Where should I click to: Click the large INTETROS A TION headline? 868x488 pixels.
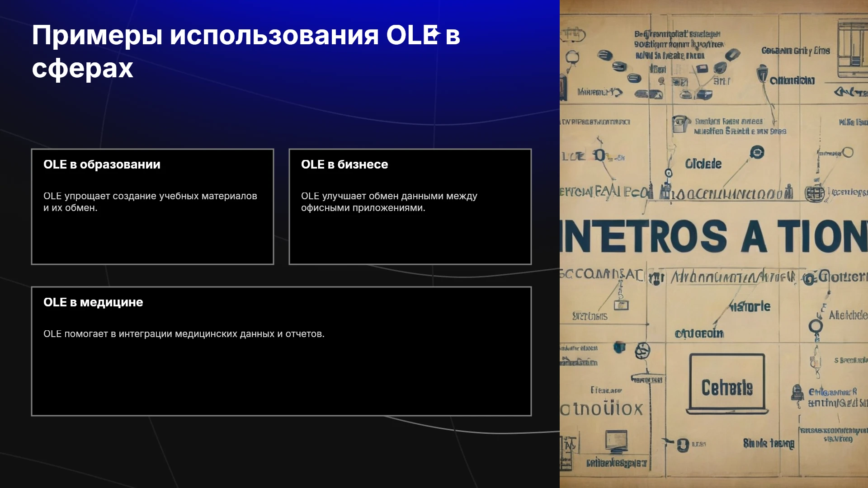point(714,237)
